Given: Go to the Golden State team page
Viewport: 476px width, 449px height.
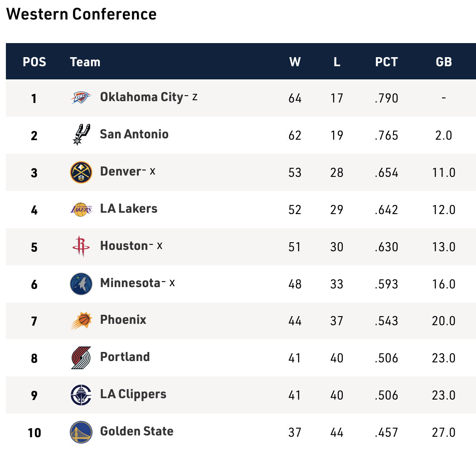Looking at the screenshot, I should (136, 431).
